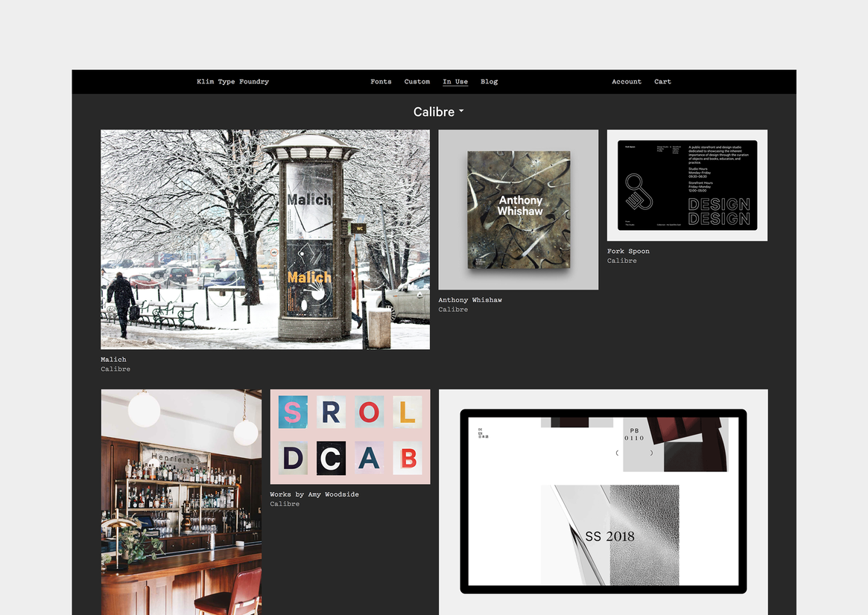The image size is (868, 615).
Task: Click the Anthony Whishaw project title
Action: [x=470, y=300]
